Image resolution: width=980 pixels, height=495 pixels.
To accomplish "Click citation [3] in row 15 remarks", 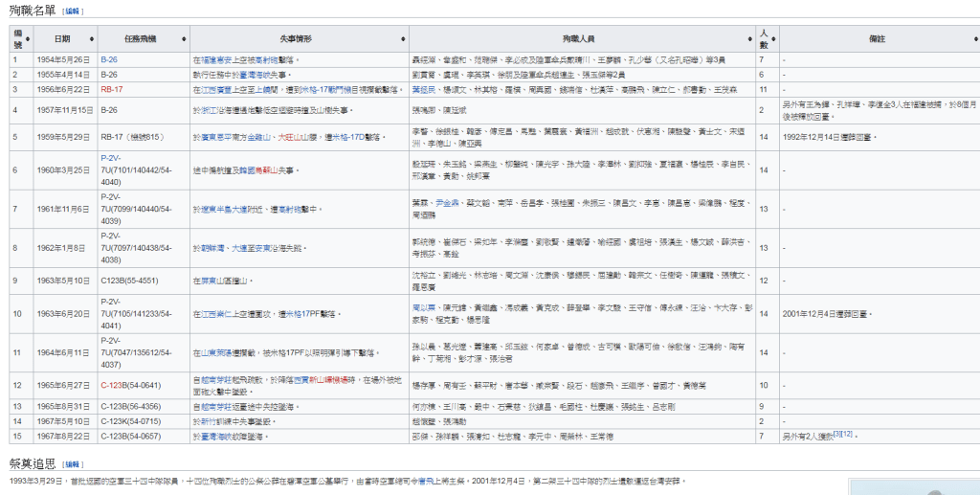I will (x=835, y=435).
